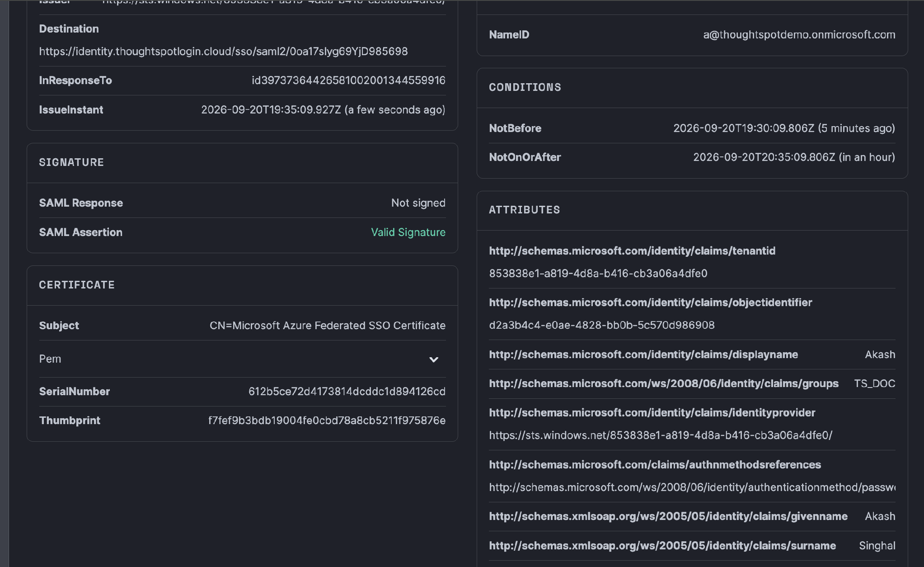Click the tenantid claim attribute name

click(632, 251)
